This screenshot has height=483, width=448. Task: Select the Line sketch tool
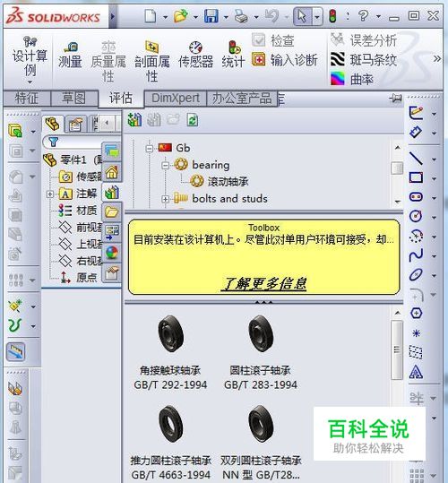coord(416,159)
